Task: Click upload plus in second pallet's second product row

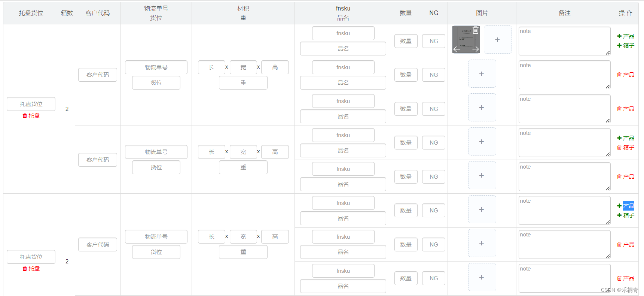Action: coord(482,243)
